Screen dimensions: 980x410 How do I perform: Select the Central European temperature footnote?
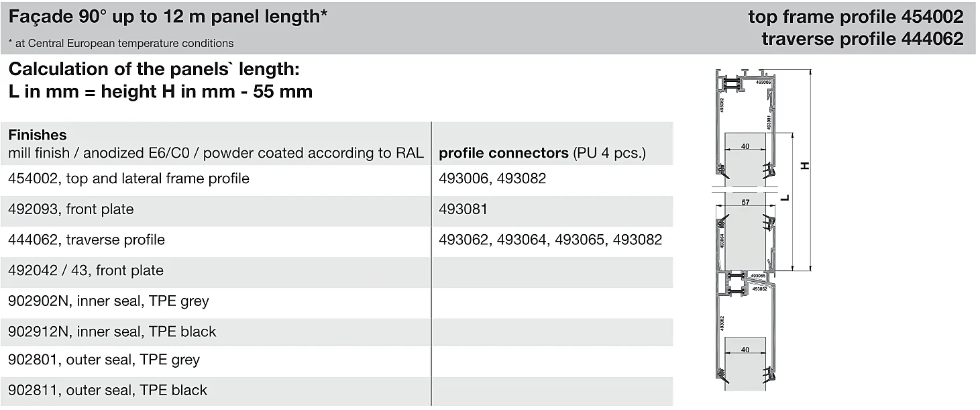tap(121, 44)
